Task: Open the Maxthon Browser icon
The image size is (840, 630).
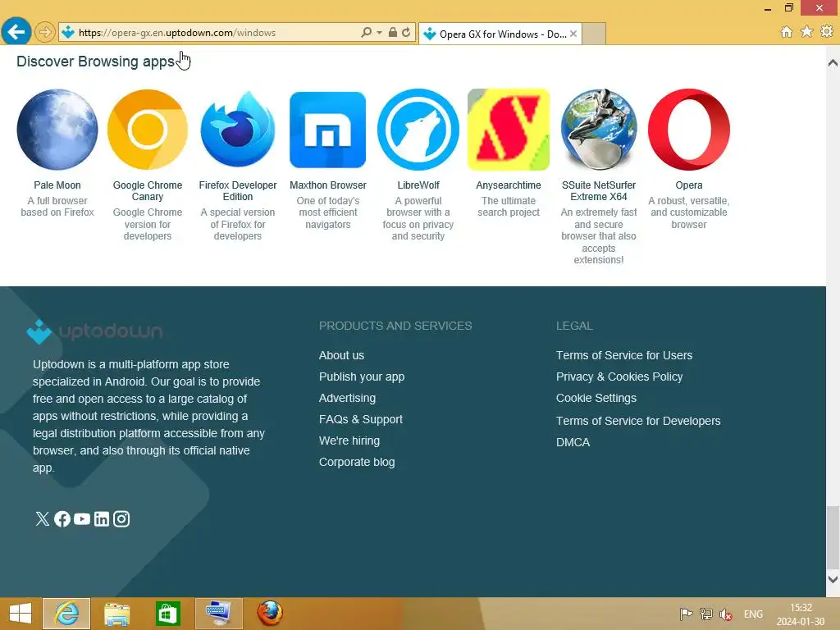Action: pyautogui.click(x=328, y=130)
